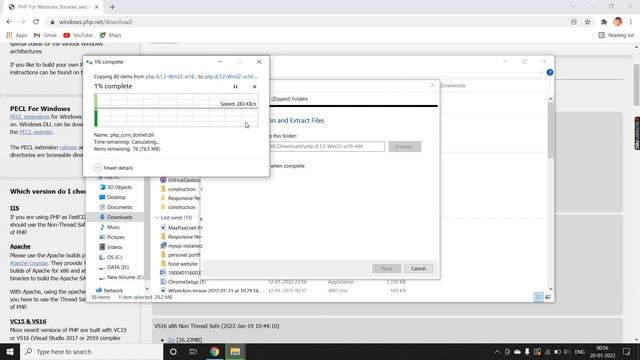640x360 pixels.
Task: Click the taskbar search box
Action: [91, 351]
